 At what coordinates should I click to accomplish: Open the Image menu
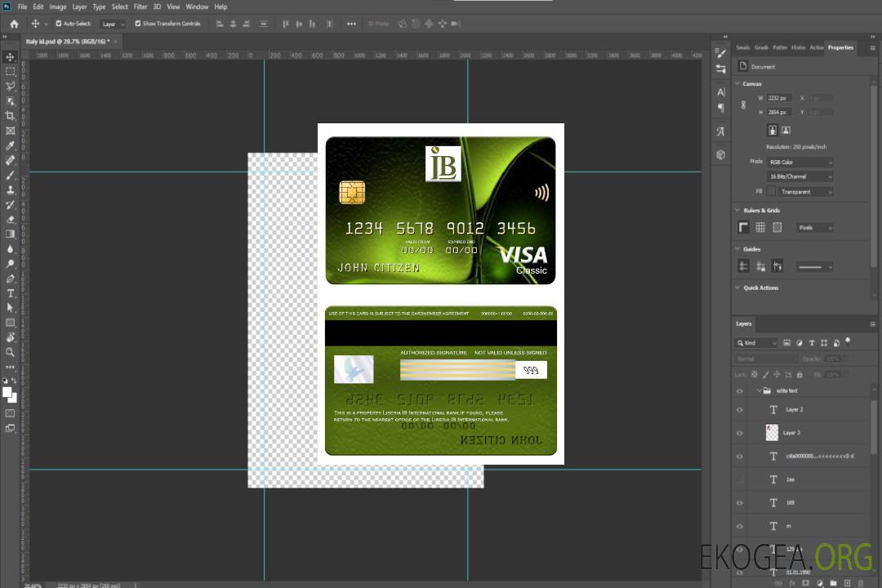pos(57,7)
